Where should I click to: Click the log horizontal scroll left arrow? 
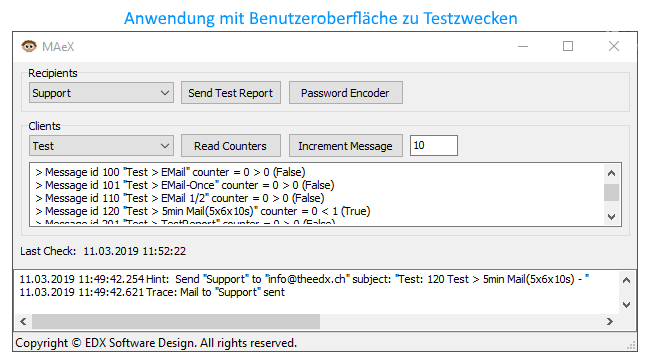[23, 321]
